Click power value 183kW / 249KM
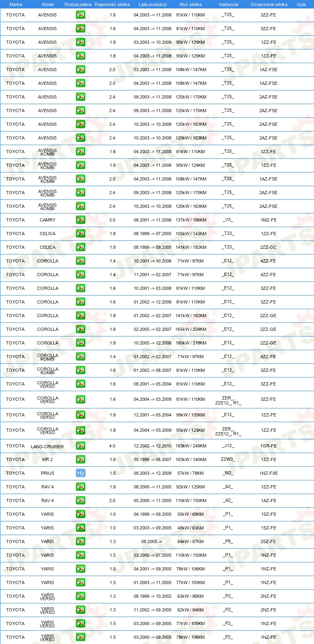Image resolution: width=314 pixels, height=644 pixels. tap(191, 446)
